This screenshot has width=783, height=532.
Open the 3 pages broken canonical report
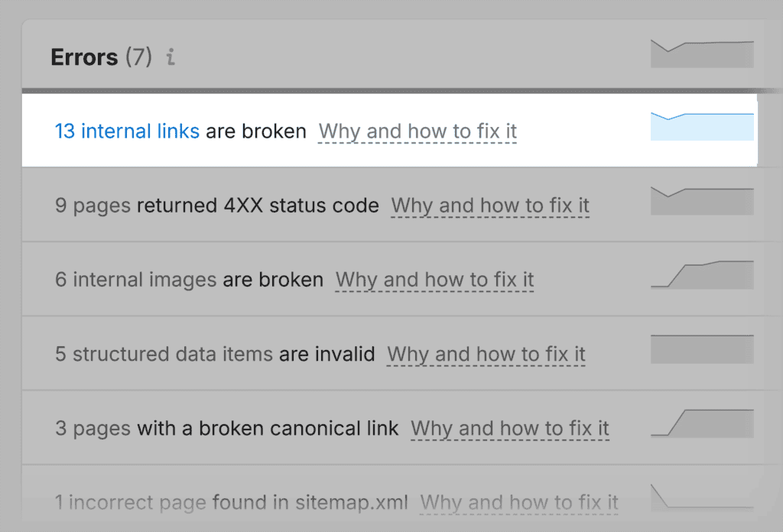coord(93,428)
